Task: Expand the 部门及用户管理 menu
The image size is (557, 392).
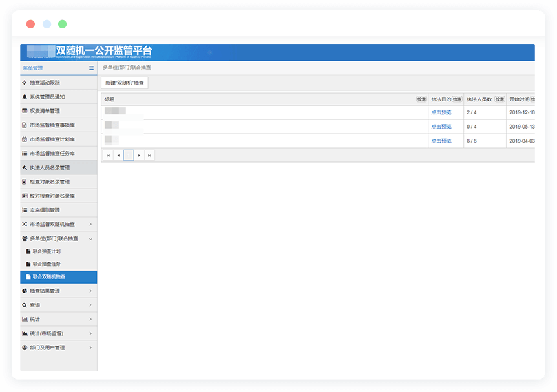Action: coord(90,347)
